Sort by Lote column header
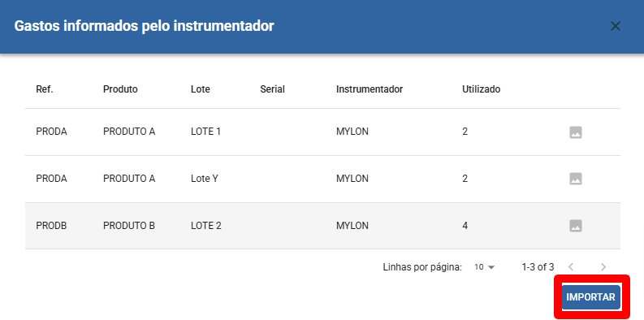This screenshot has width=644, height=320. (x=201, y=89)
